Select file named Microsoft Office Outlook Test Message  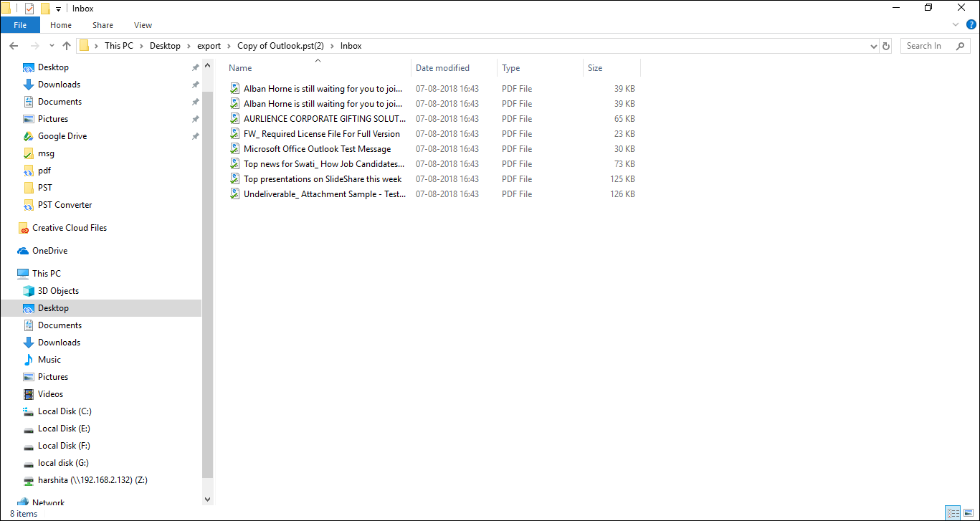click(318, 149)
